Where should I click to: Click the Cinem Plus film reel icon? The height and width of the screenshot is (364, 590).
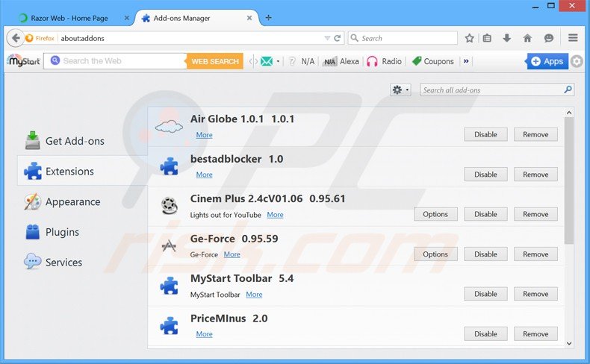(x=169, y=205)
